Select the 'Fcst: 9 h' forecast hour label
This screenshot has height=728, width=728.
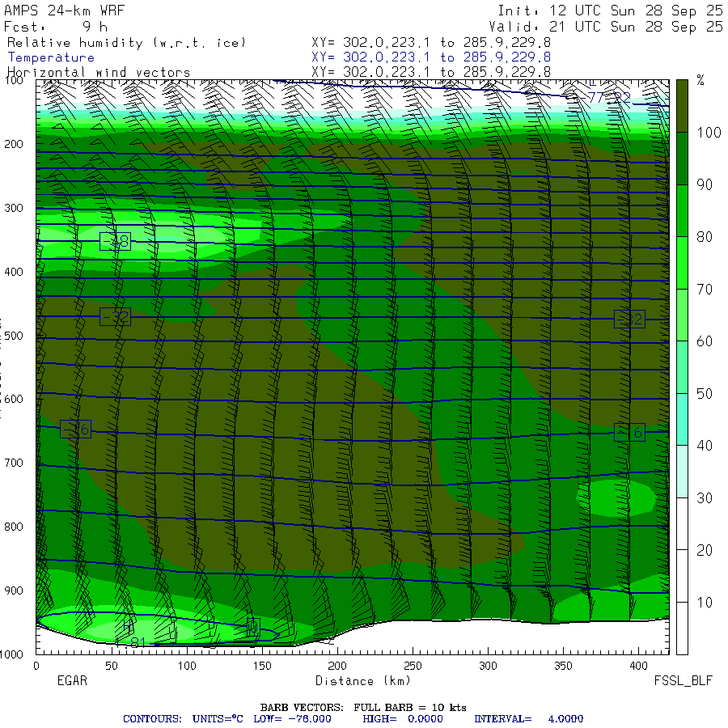56,27
